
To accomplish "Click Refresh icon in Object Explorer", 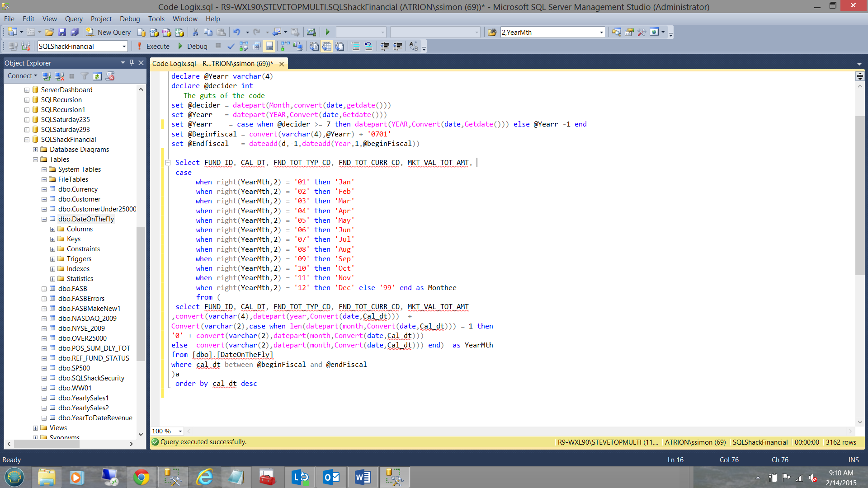I will 97,76.
